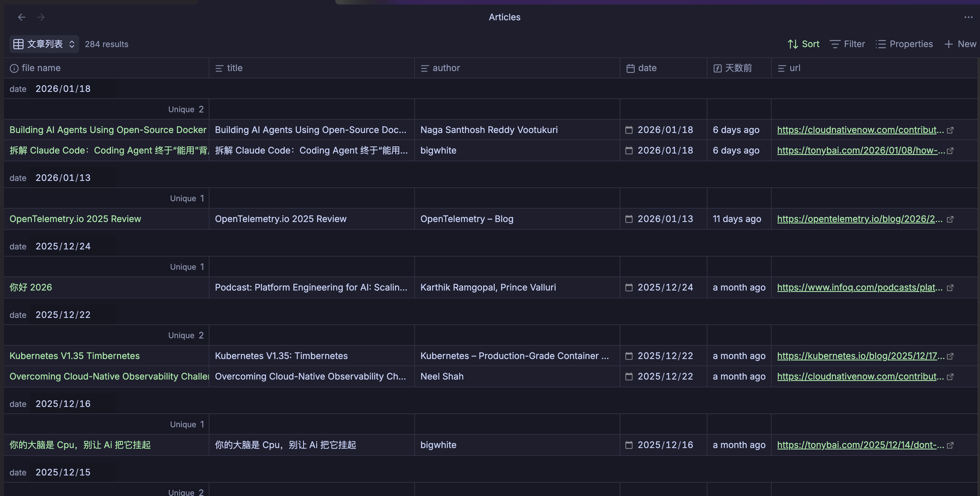Click the forward navigation arrow

pyautogui.click(x=41, y=17)
